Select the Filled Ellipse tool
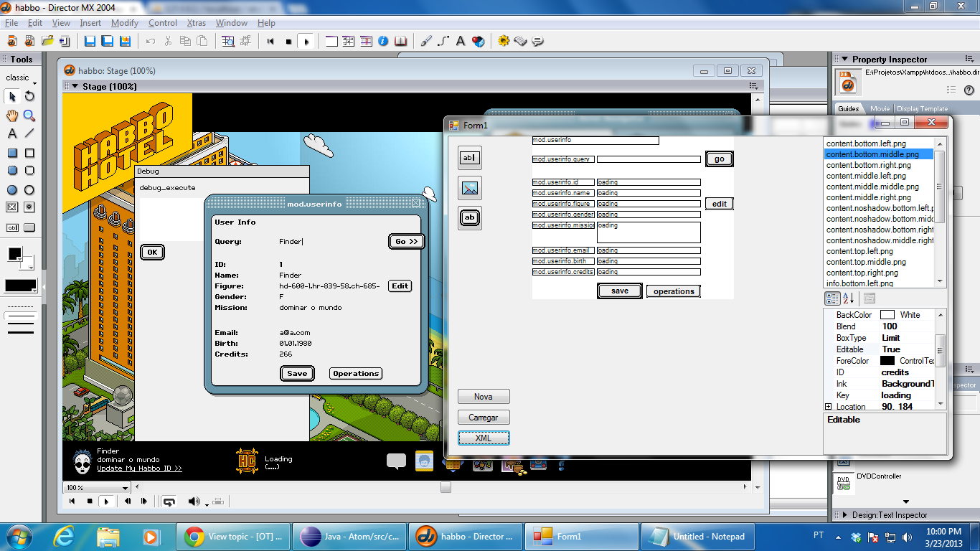980x551 pixels. 12,190
